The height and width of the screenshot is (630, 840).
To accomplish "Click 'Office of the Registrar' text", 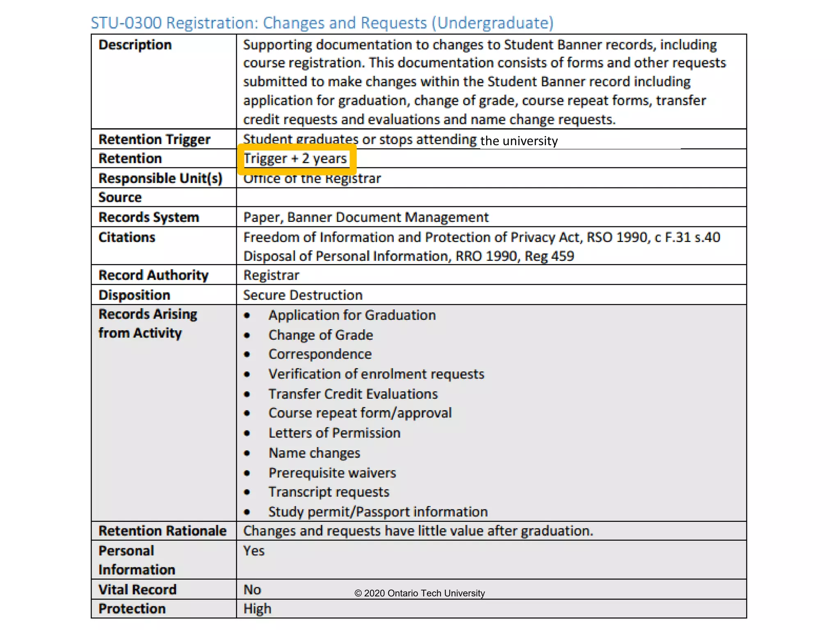I will pyautogui.click(x=312, y=179).
